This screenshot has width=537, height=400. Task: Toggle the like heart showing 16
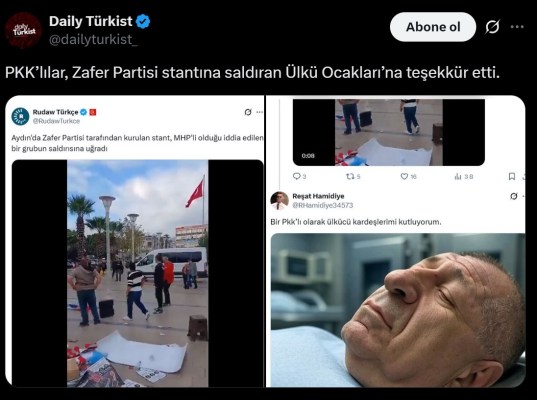tap(404, 176)
